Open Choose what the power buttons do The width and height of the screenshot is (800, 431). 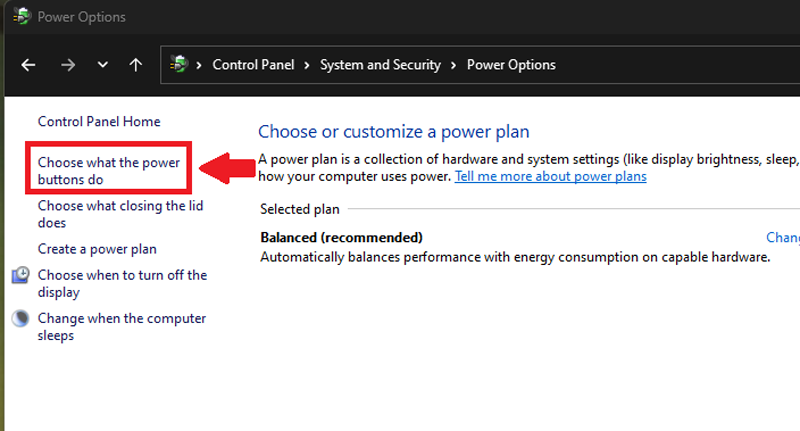[108, 171]
